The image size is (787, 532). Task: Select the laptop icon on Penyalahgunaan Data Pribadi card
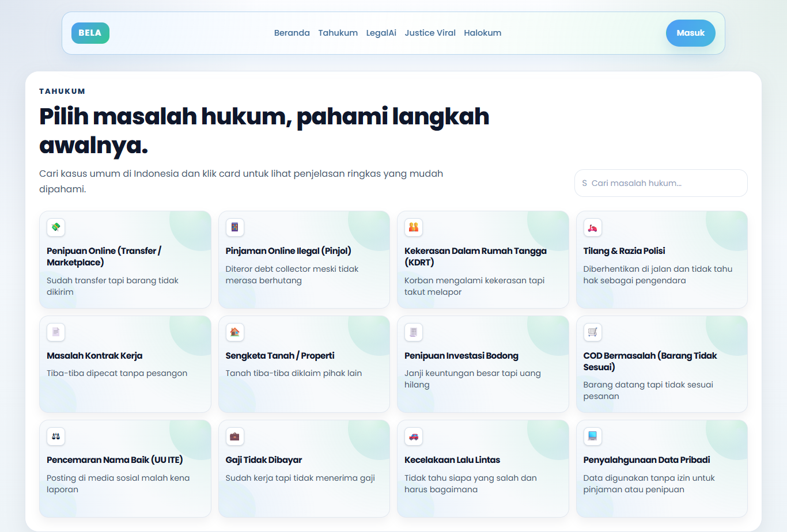pos(592,436)
